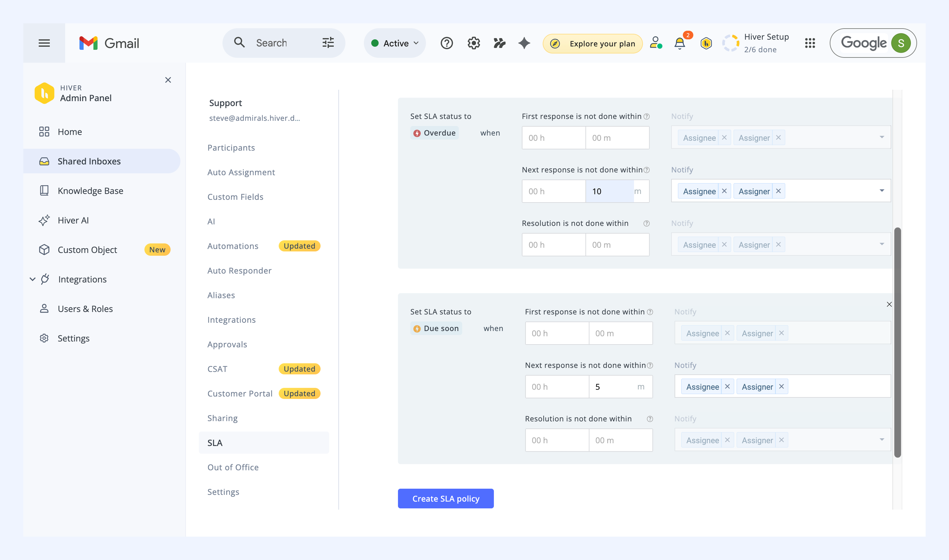
Task: Open the Google apps grid
Action: [x=810, y=43]
